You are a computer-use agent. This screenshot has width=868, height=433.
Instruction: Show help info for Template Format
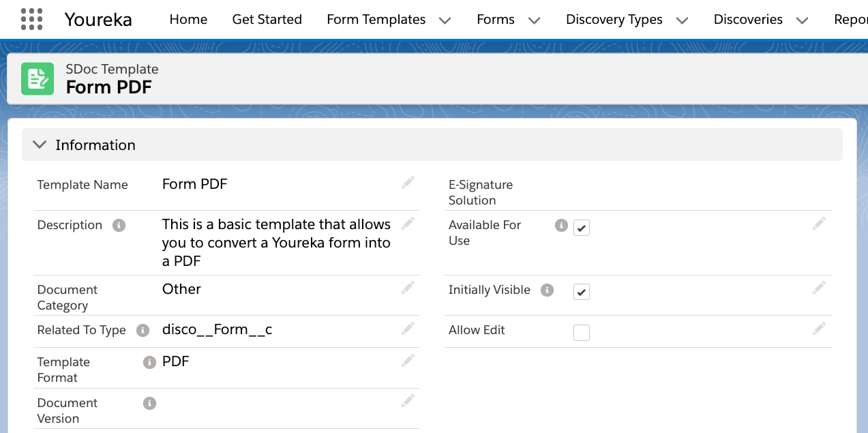click(x=149, y=362)
